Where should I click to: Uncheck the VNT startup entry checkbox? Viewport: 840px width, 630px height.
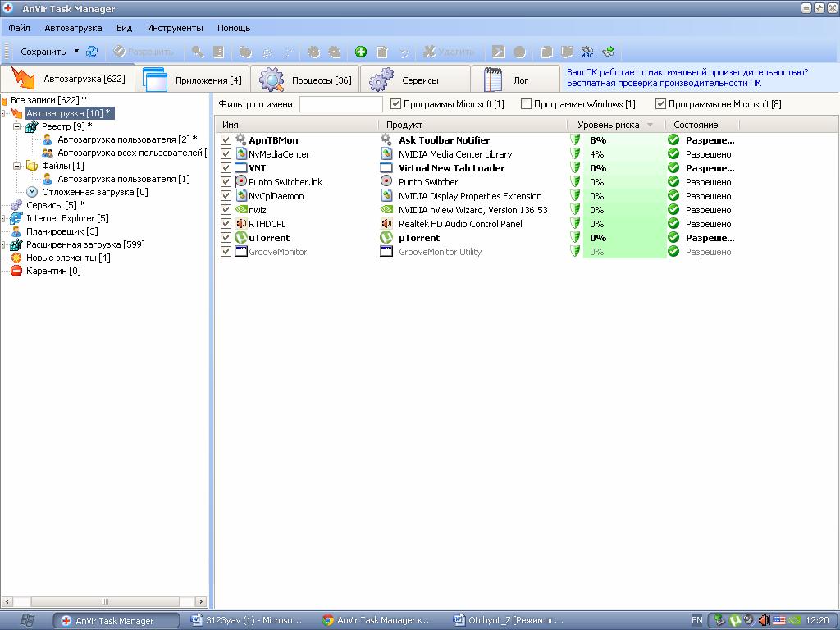pos(226,167)
